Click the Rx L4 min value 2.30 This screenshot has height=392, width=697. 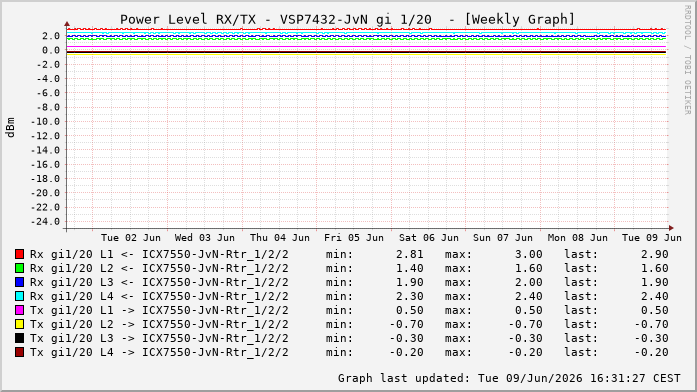409,296
